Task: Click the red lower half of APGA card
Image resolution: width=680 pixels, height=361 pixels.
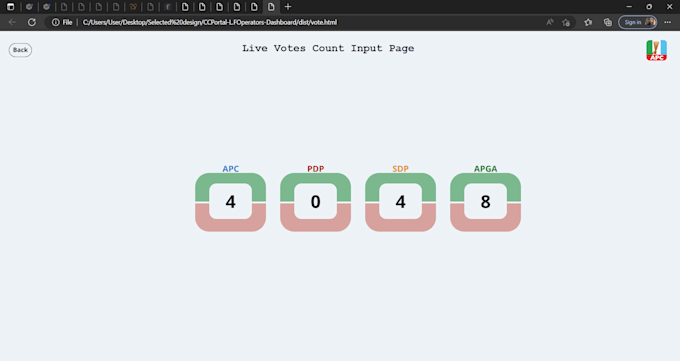Action: click(x=485, y=225)
